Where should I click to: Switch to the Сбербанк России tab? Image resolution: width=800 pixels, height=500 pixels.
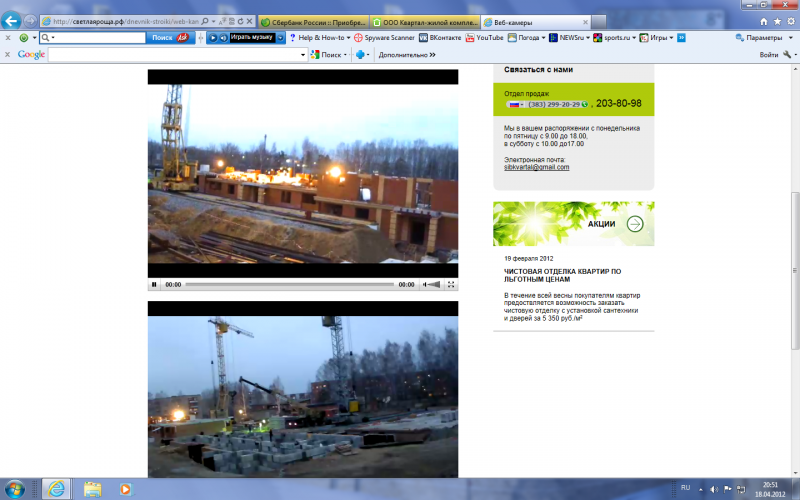(x=310, y=21)
